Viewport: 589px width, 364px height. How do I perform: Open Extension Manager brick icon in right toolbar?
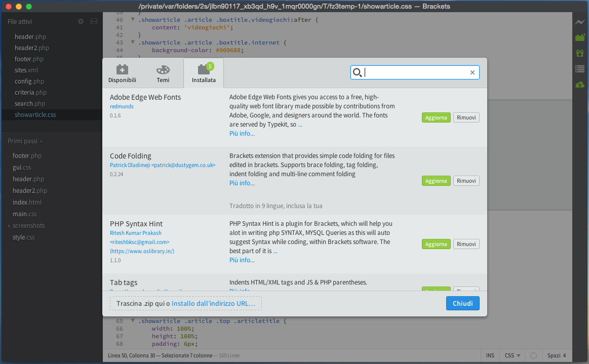pos(580,37)
